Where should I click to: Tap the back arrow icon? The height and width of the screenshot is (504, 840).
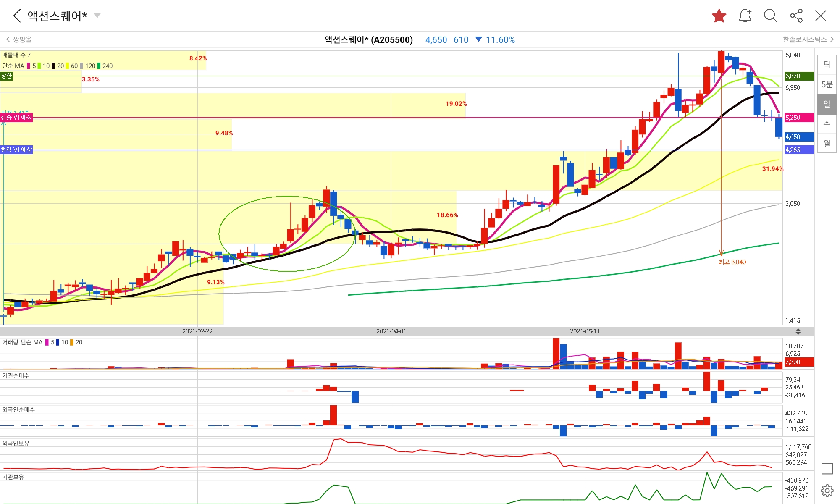tap(17, 16)
